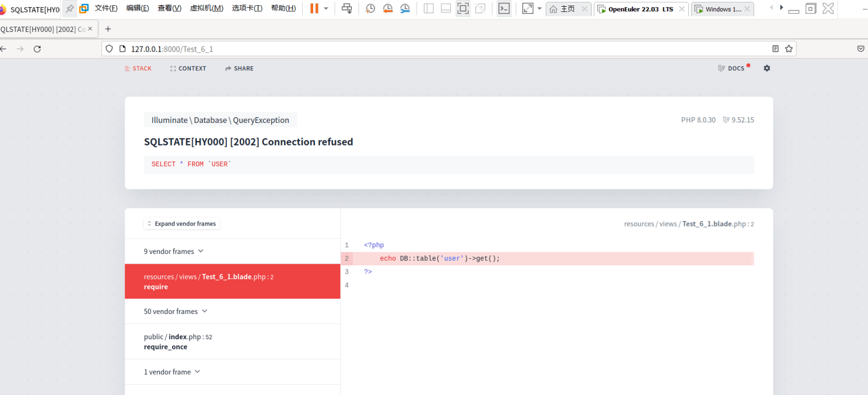868x395 pixels.
Task: Click highlighted code line DB::table('user')
Action: click(x=547, y=259)
